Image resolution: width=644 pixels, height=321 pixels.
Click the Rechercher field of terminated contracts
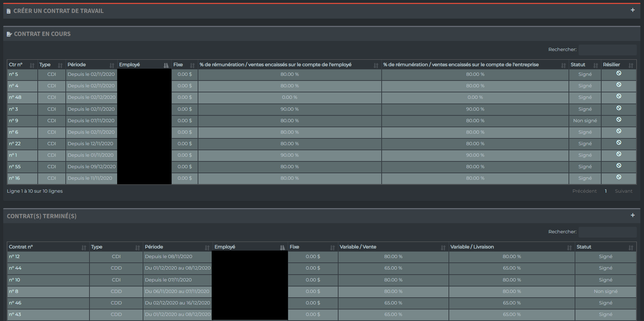[x=607, y=232]
